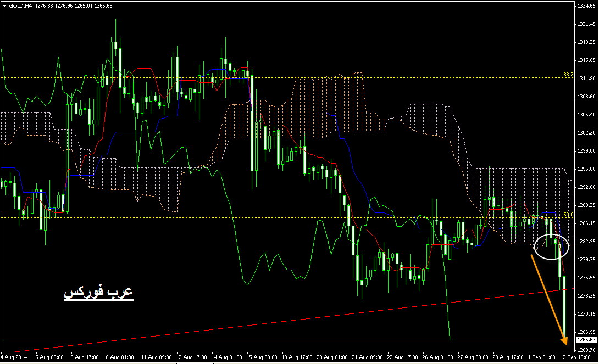Select the 38.2 Fibonacci level label
599x364 pixels.
coord(568,75)
